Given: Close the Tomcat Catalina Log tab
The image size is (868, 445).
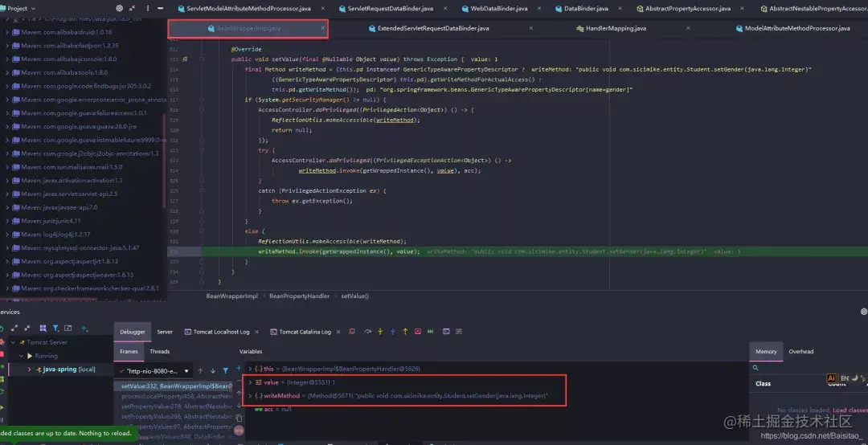Looking at the screenshot, I should click(x=338, y=332).
